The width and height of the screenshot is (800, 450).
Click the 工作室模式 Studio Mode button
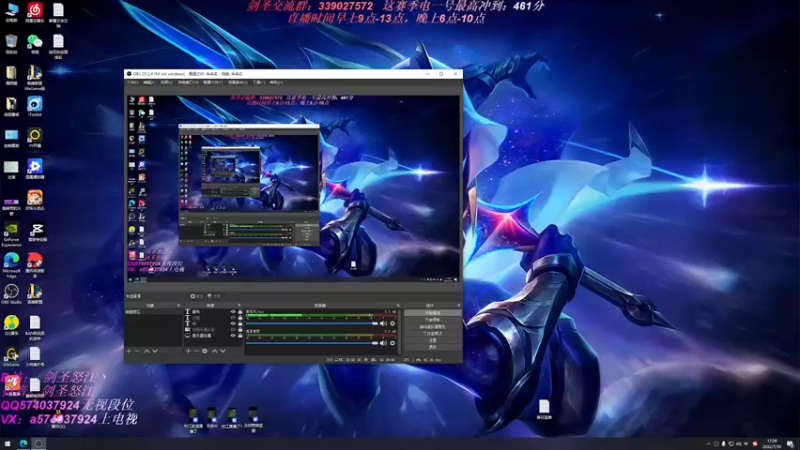(433, 333)
